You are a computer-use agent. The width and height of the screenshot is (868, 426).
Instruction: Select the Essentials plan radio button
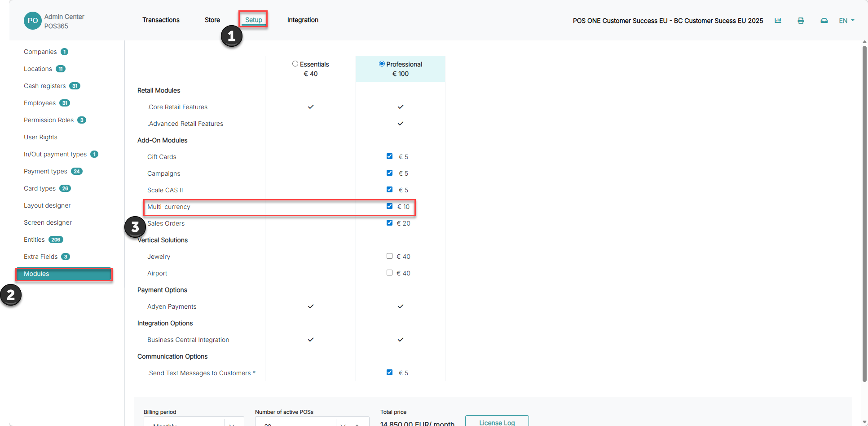295,64
